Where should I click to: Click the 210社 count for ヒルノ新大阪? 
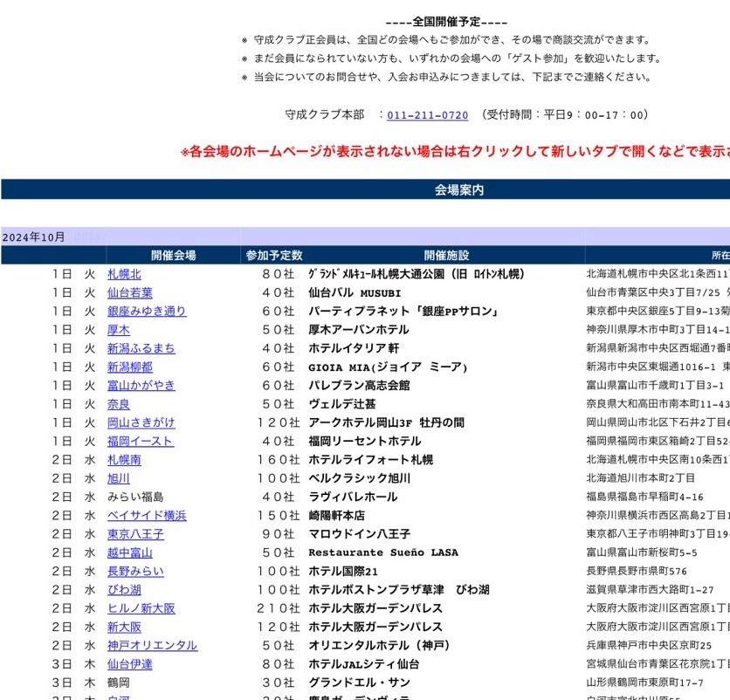click(279, 608)
